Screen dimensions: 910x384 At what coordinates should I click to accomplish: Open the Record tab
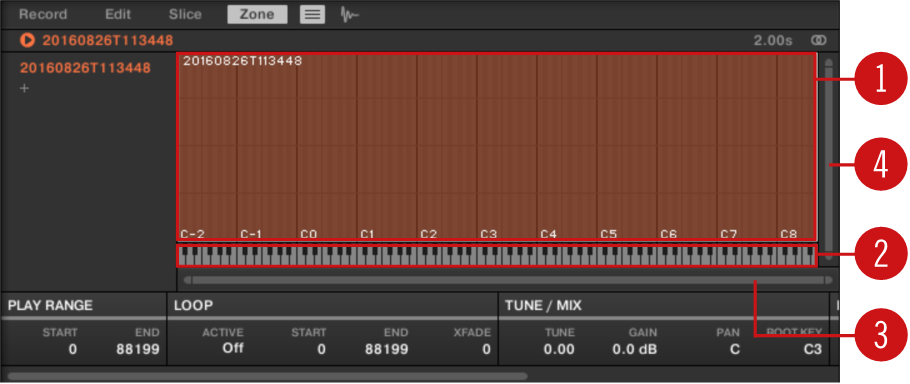pos(43,15)
